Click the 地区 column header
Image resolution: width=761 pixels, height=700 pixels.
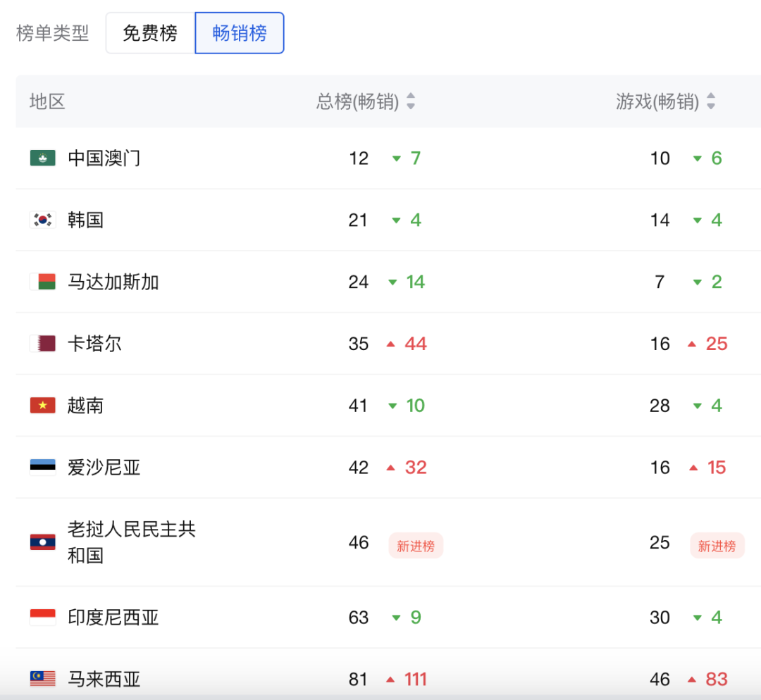[47, 101]
